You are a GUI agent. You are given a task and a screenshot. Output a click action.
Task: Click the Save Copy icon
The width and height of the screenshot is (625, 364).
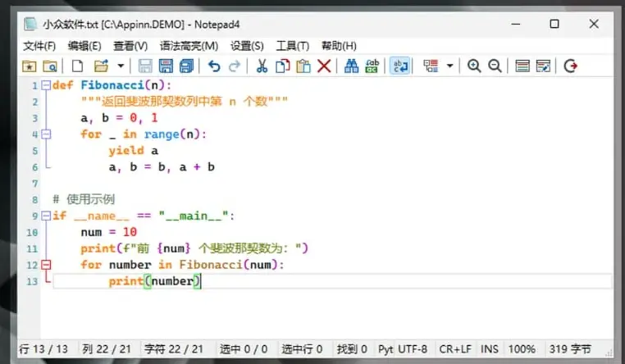tap(186, 66)
